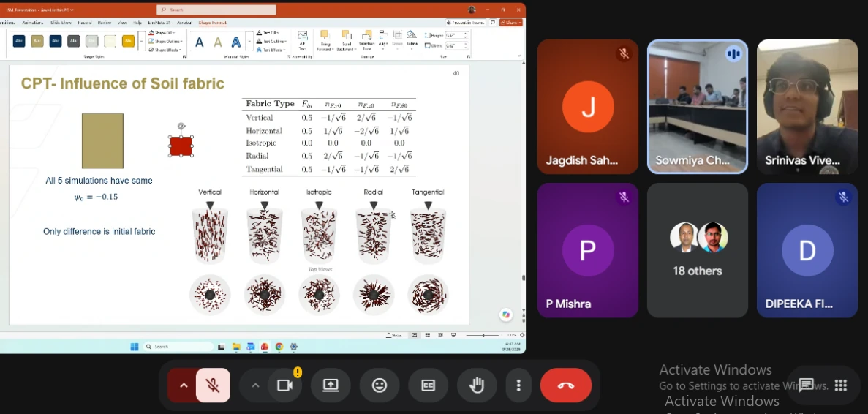Open the Animations ribbon tab
868x414 pixels.
pos(32,23)
